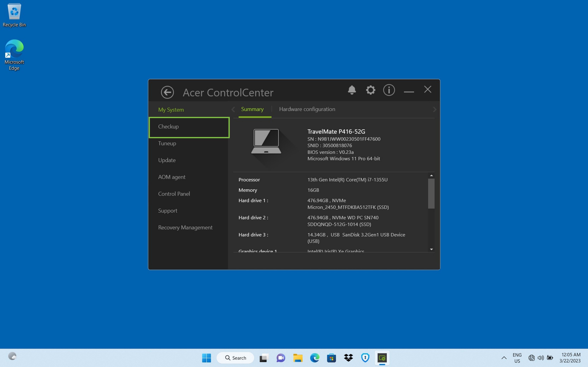Open the settings gear in ControlCenter
588x367 pixels.
click(x=370, y=90)
